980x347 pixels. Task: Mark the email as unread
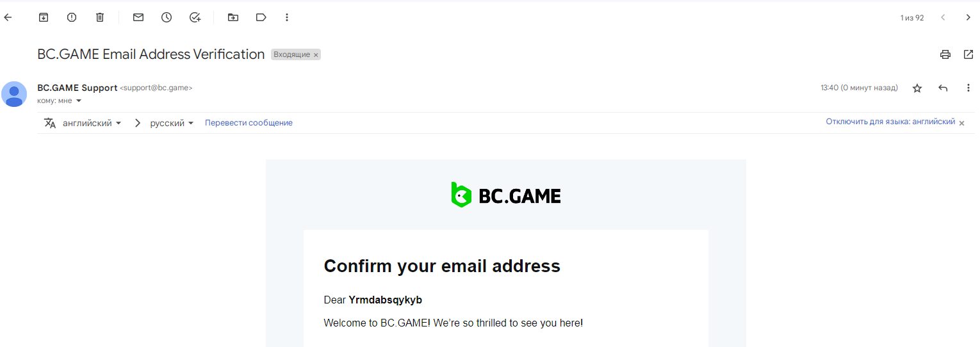click(x=138, y=18)
